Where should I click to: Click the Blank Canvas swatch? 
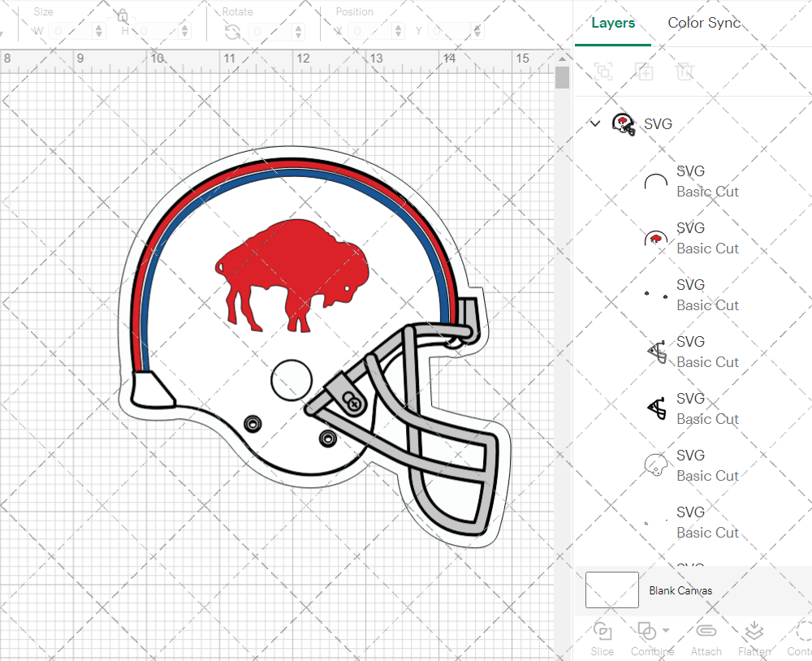(x=612, y=590)
